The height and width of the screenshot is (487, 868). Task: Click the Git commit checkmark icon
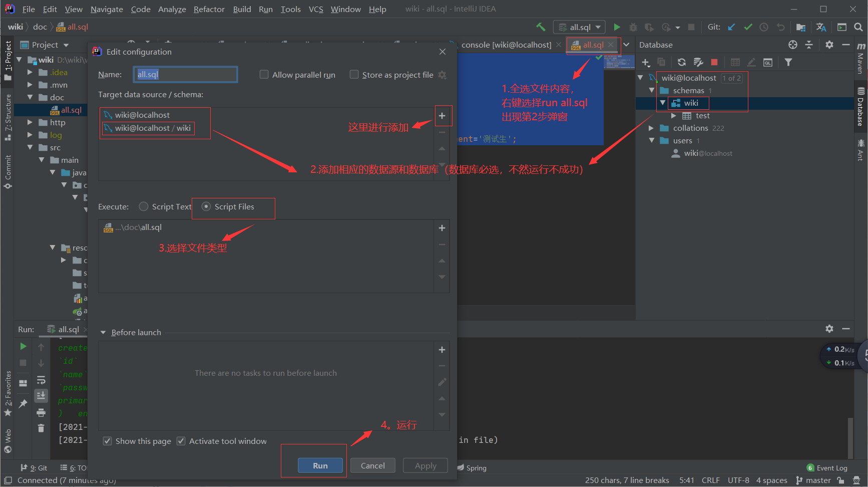[x=748, y=27]
